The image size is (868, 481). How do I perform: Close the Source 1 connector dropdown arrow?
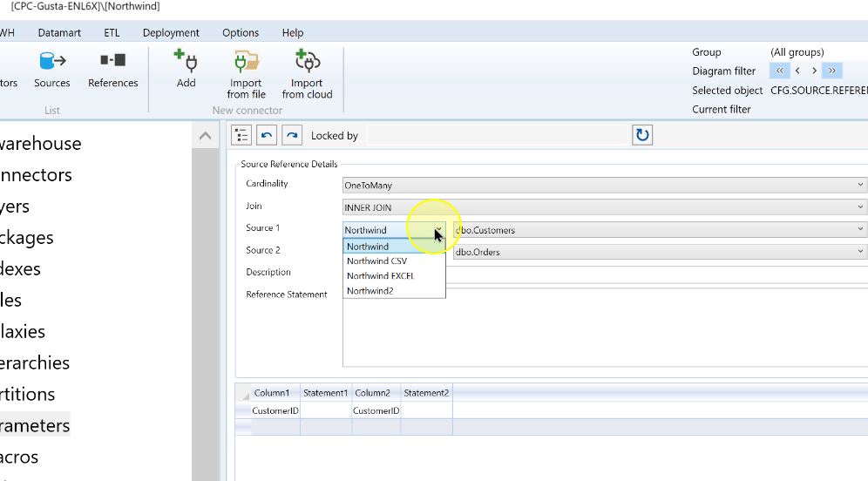coord(438,230)
